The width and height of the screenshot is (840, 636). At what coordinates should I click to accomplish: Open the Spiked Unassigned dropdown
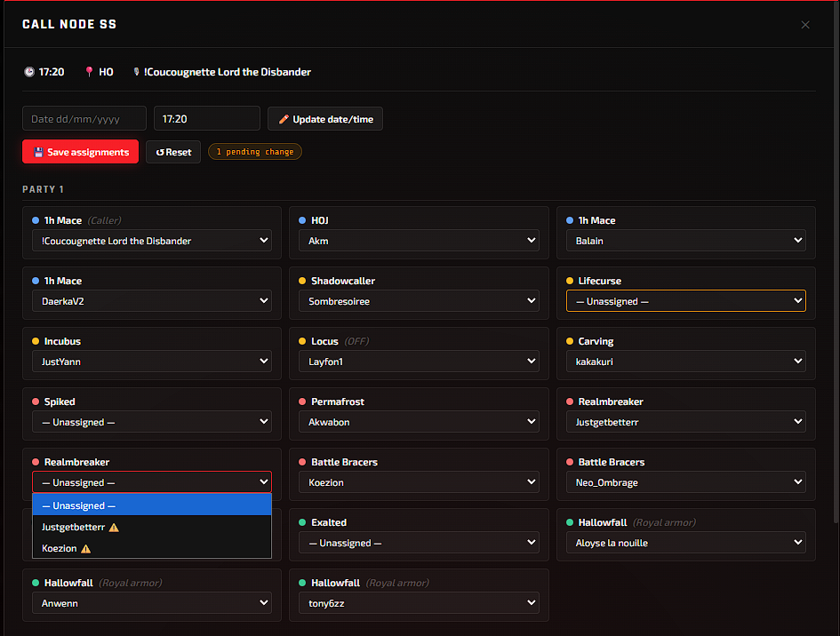152,422
